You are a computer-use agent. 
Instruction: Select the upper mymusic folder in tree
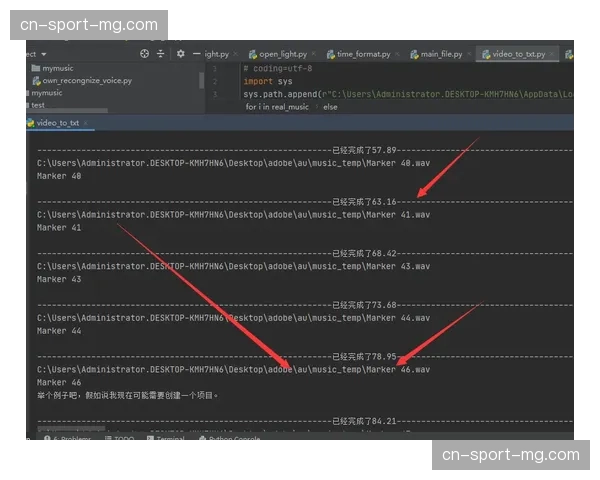(56, 68)
